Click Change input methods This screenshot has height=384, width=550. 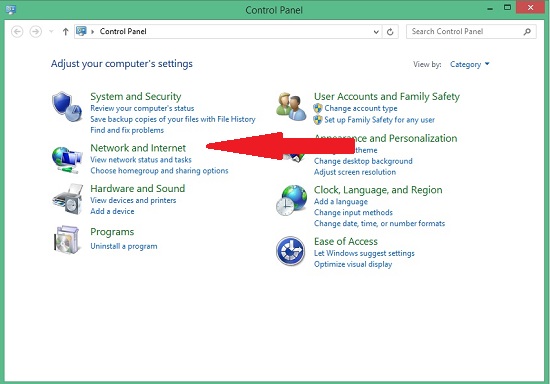pyautogui.click(x=353, y=213)
